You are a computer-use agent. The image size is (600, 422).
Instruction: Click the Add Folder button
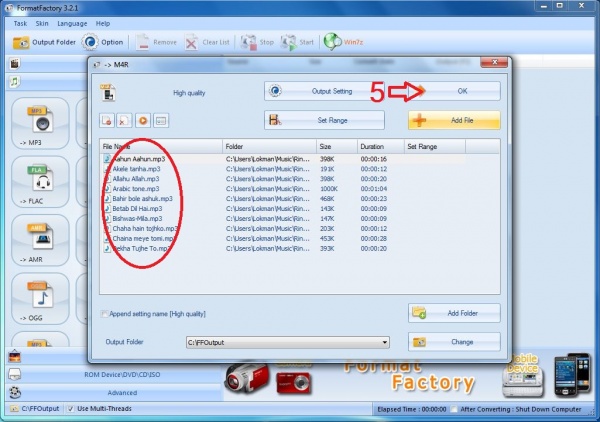pyautogui.click(x=454, y=313)
